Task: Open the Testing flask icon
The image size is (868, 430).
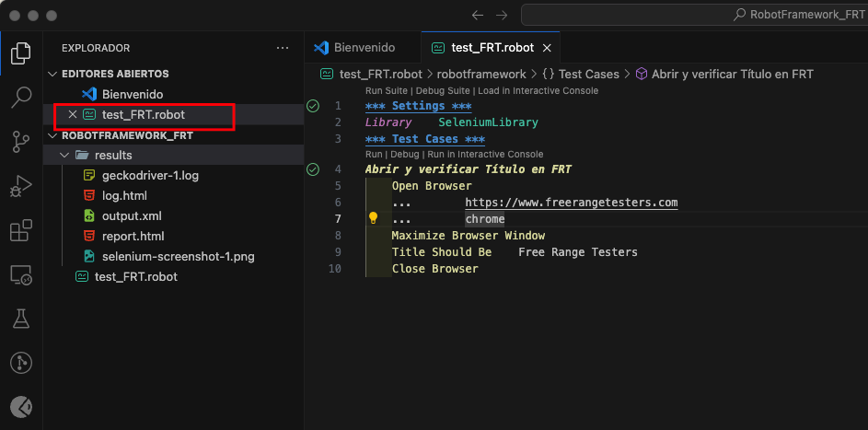Action: click(20, 319)
